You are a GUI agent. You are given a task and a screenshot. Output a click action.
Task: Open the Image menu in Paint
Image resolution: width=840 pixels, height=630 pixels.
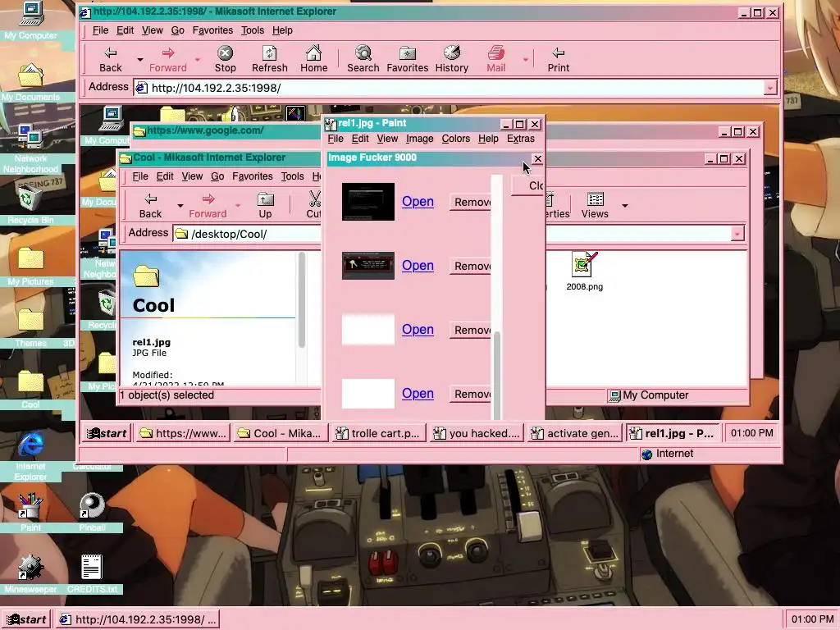click(x=419, y=139)
